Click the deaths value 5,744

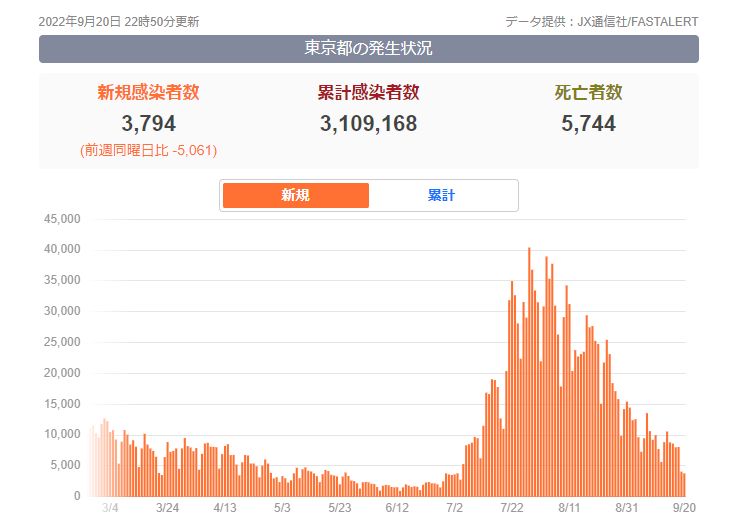[x=588, y=123]
